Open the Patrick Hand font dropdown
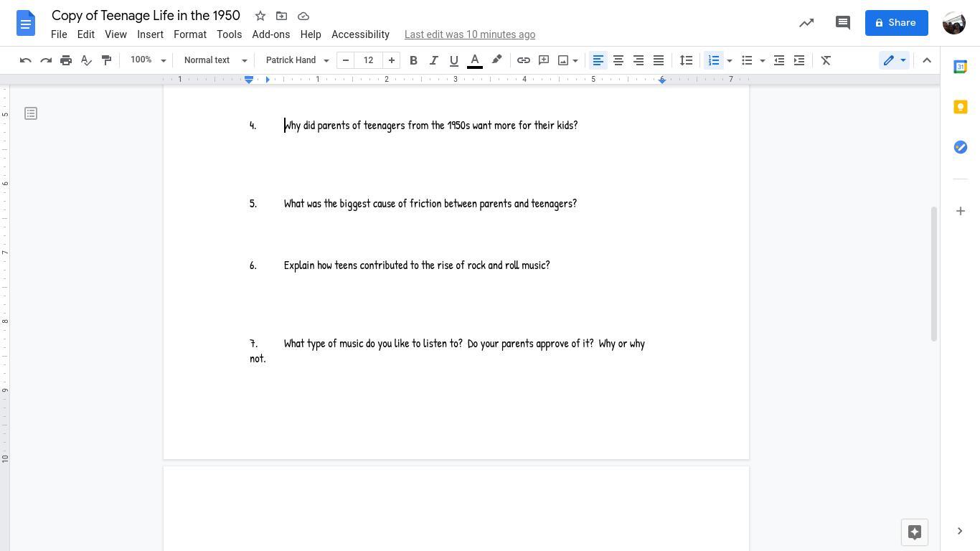 tap(297, 60)
